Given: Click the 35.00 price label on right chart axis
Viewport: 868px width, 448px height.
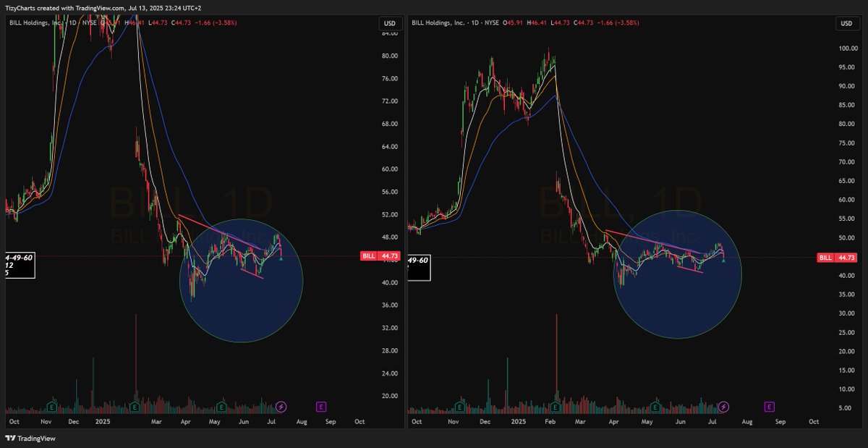Looking at the screenshot, I should click(x=847, y=295).
